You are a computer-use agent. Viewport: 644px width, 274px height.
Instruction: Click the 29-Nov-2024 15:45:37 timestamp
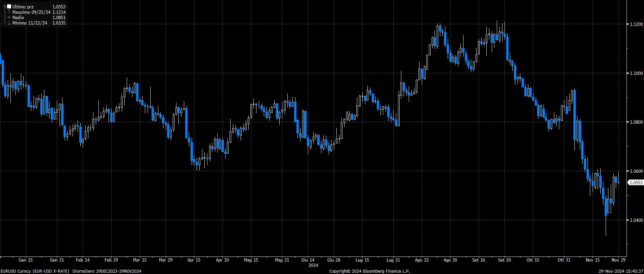[x=621, y=271]
